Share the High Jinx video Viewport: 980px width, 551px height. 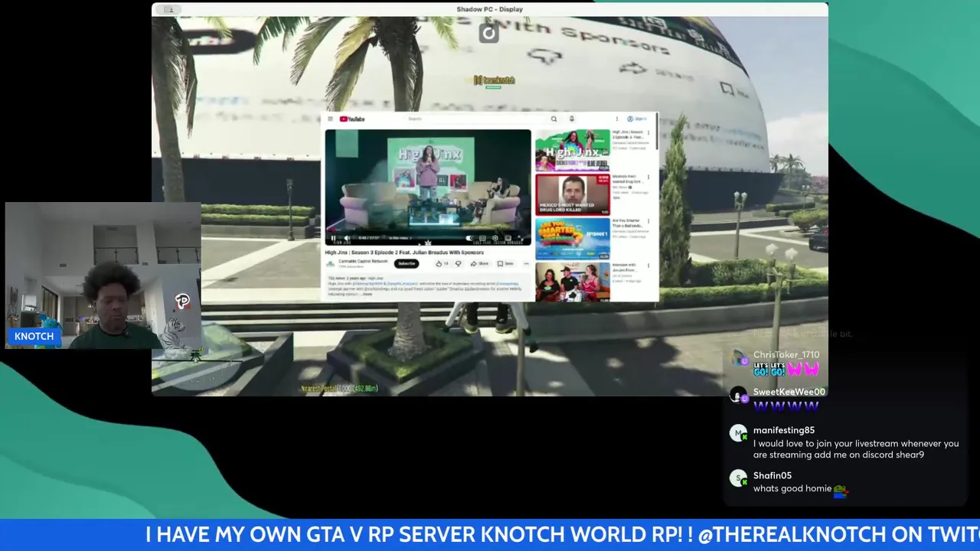[479, 263]
